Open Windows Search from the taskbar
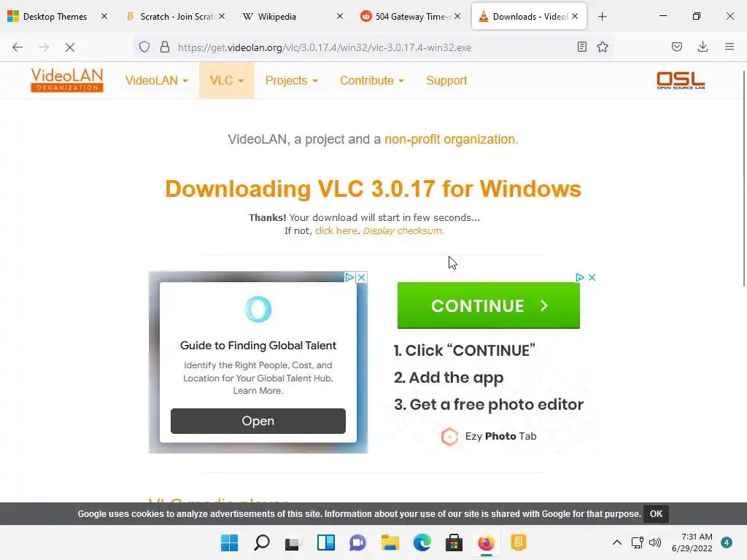 (262, 542)
